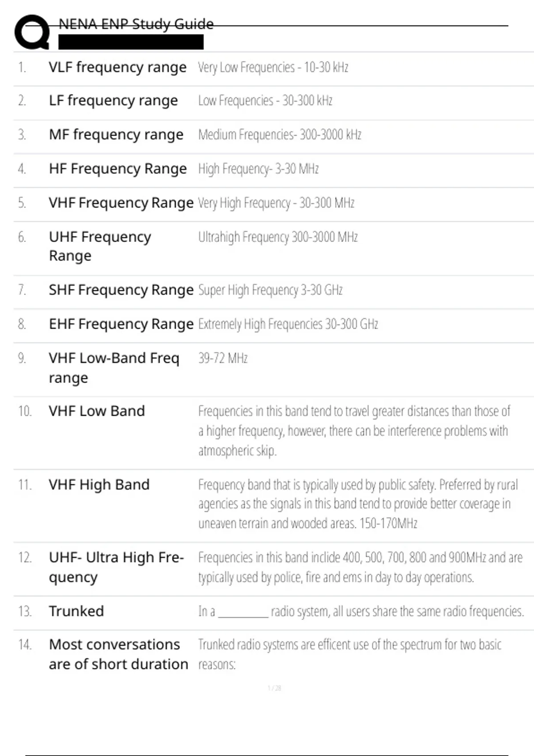Select the Very High Frequency 30-300 MHz definition
The width and height of the screenshot is (534, 756).
pyautogui.click(x=276, y=203)
